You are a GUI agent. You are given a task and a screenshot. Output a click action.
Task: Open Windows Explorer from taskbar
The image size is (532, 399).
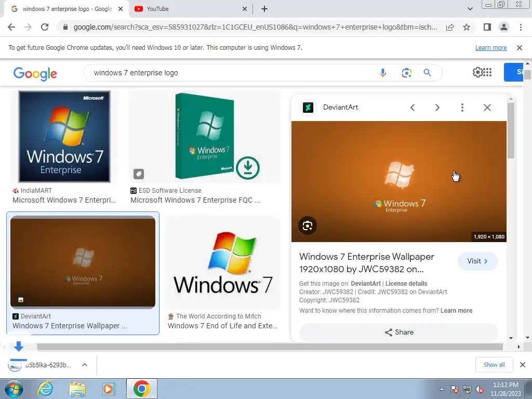(77, 389)
